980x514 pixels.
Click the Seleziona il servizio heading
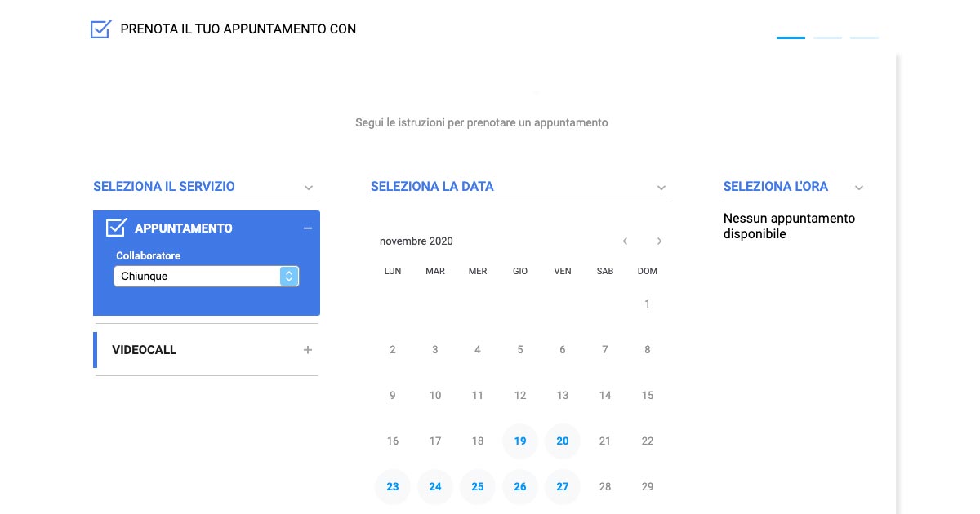pos(164,187)
